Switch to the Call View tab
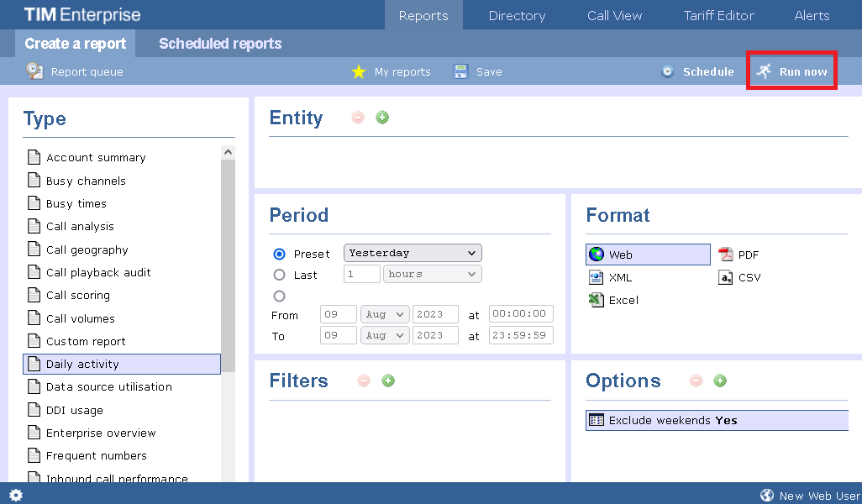The height and width of the screenshot is (504, 862). click(614, 15)
